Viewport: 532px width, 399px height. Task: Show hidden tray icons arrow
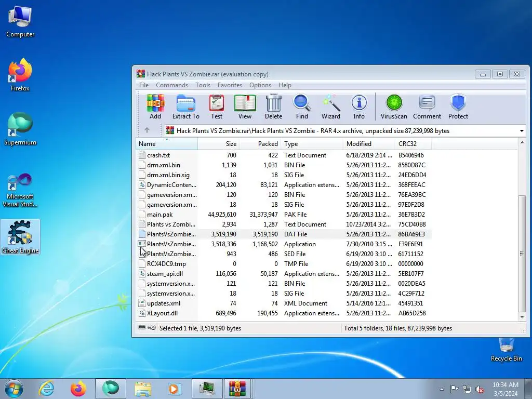point(442,389)
